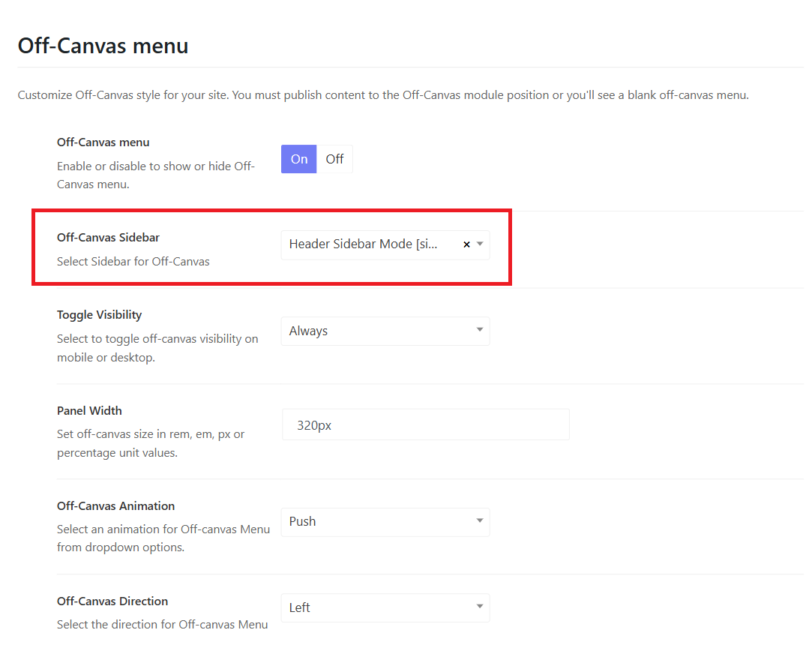The height and width of the screenshot is (672, 806).
Task: Click the Toggle Visibility field label
Action: tap(99, 314)
